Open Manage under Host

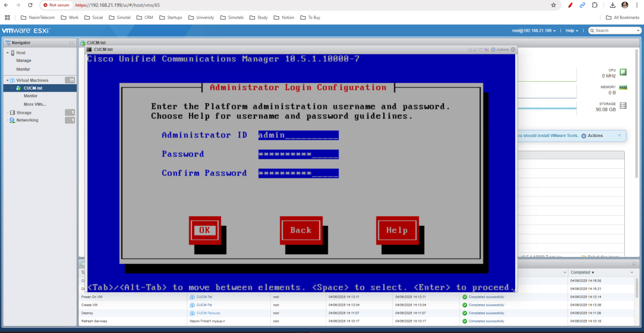click(24, 60)
